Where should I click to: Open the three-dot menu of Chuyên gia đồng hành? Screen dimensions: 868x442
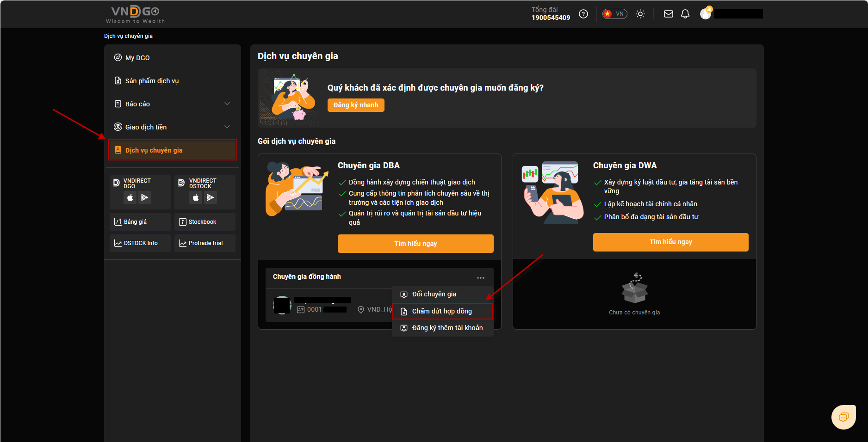click(x=481, y=278)
